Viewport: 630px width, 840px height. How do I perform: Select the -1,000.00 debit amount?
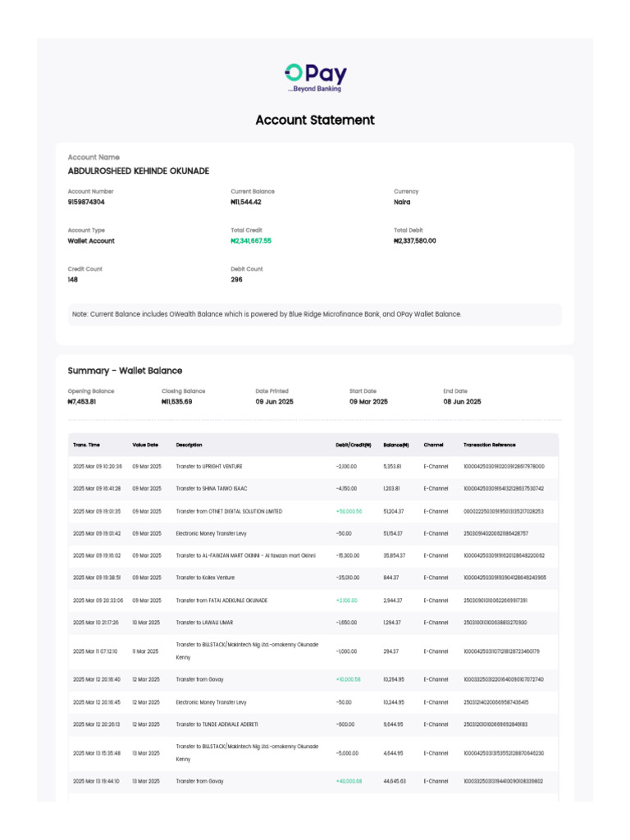pyautogui.click(x=346, y=651)
